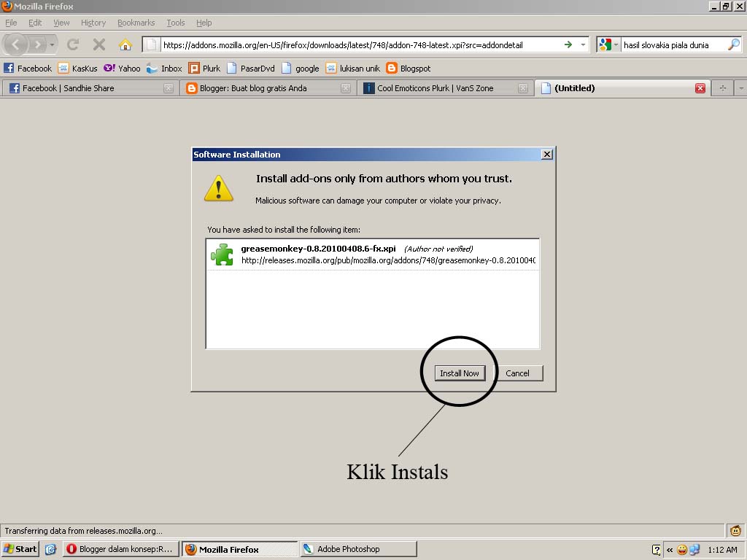Open the Bookmarks menu

click(136, 23)
